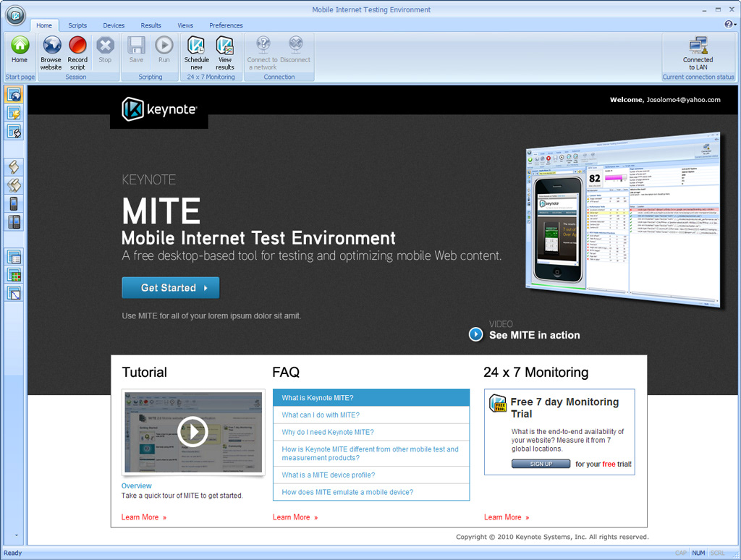Click the '24 x 7 Monitoring' ribbon group label
This screenshot has width=741, height=560.
click(211, 77)
